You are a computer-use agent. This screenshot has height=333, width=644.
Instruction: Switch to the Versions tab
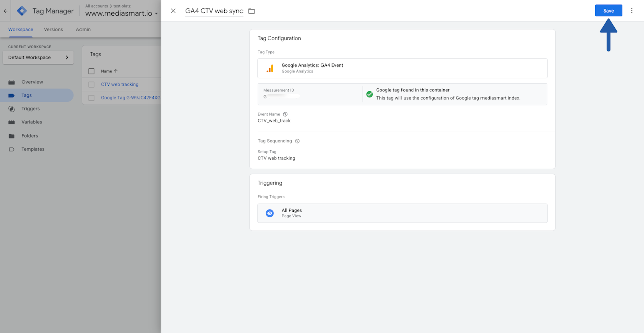click(53, 29)
